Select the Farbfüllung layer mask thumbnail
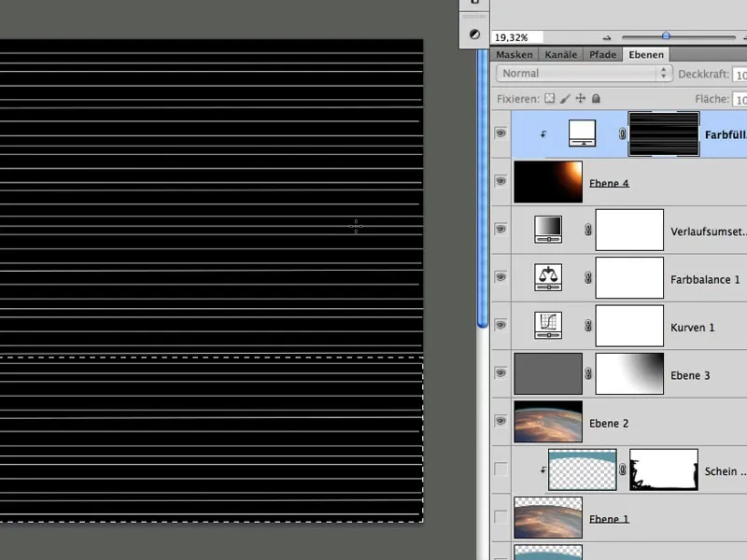Viewport: 747px width, 560px height. tap(664, 133)
